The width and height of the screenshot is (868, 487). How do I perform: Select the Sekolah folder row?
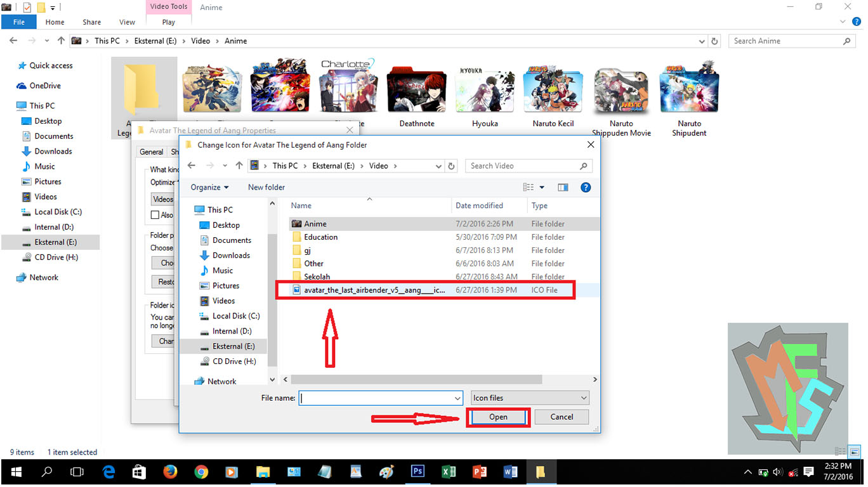click(x=444, y=276)
